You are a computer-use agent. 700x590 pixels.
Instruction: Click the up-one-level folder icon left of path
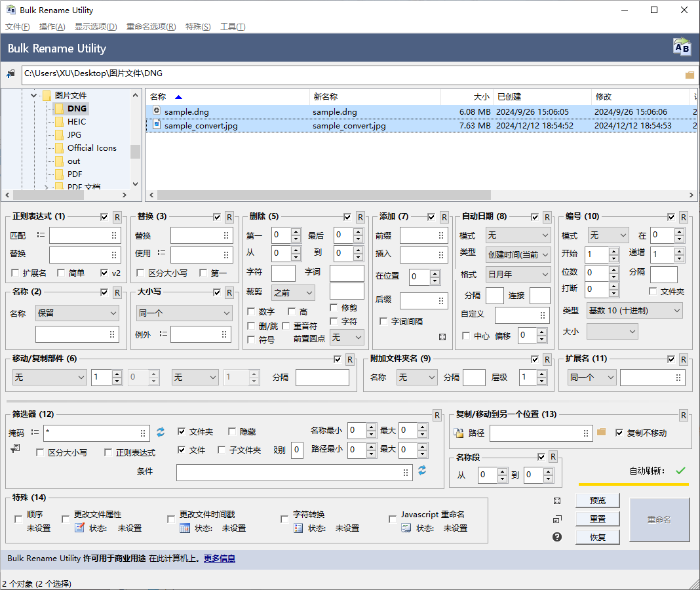point(10,74)
